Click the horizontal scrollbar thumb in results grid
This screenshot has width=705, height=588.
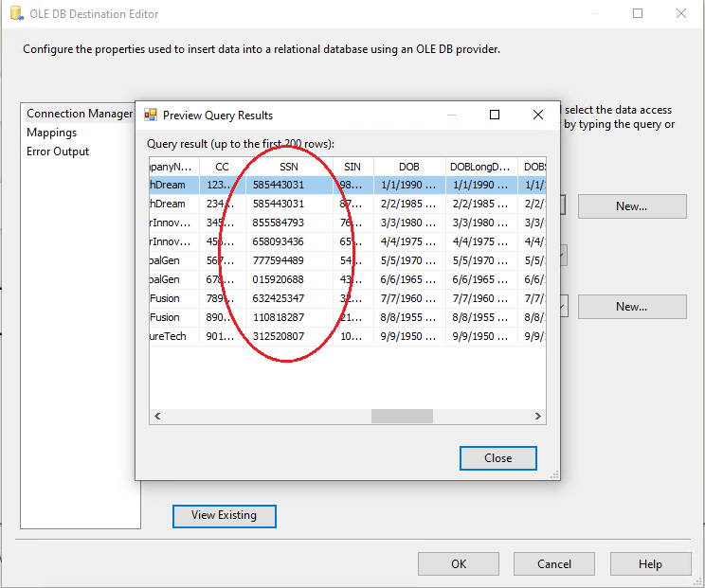pos(402,417)
